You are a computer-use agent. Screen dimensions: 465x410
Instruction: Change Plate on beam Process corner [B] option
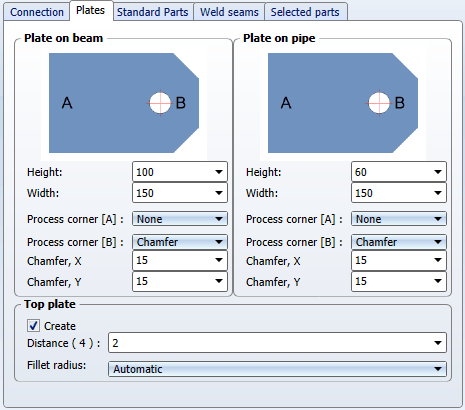(x=180, y=242)
